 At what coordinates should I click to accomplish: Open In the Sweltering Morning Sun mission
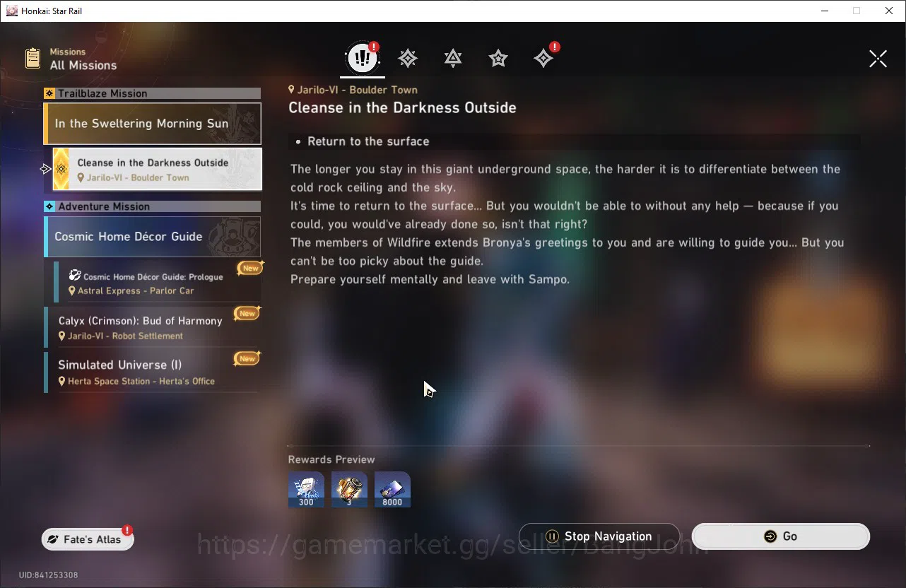point(153,124)
